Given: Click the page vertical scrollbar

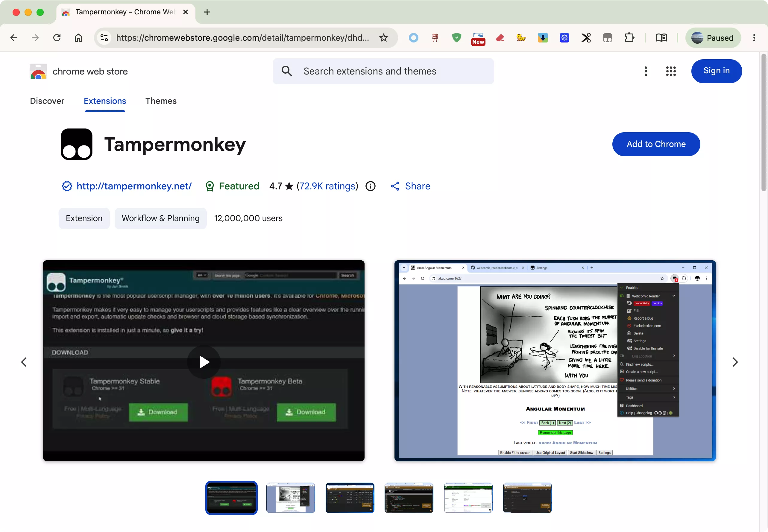Looking at the screenshot, I should click(764, 123).
